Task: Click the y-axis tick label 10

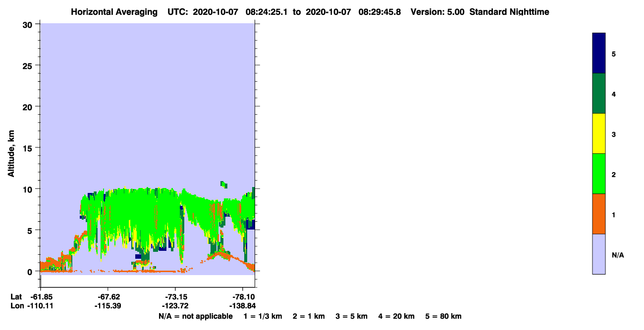Action: (x=28, y=189)
